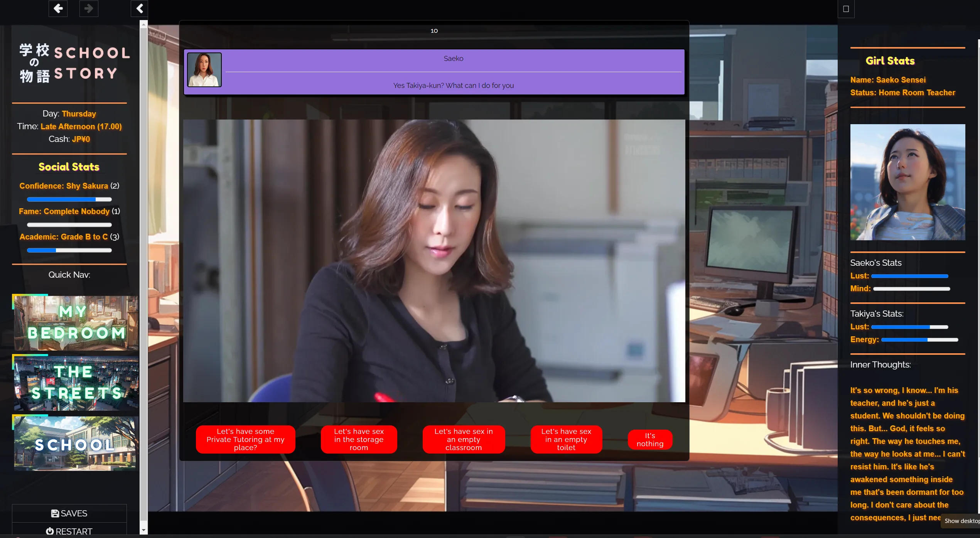The width and height of the screenshot is (980, 538).
Task: Click the RESTART menu item
Action: pos(69,531)
